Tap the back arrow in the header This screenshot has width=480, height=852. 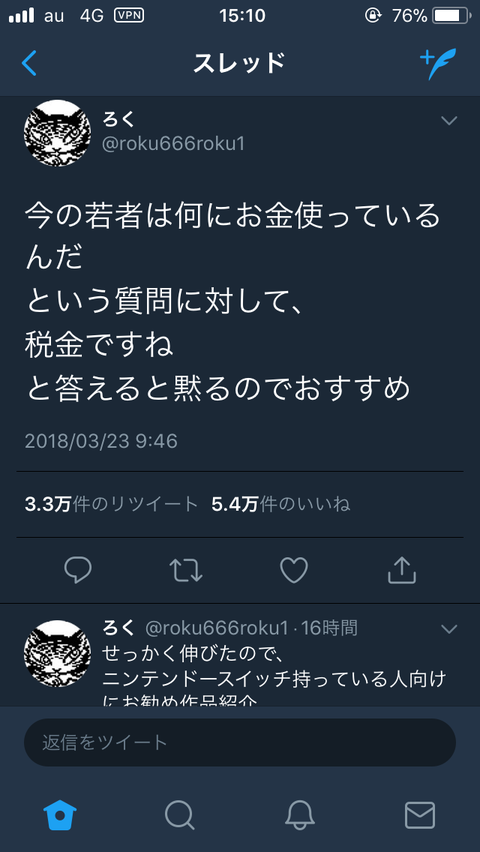point(29,63)
